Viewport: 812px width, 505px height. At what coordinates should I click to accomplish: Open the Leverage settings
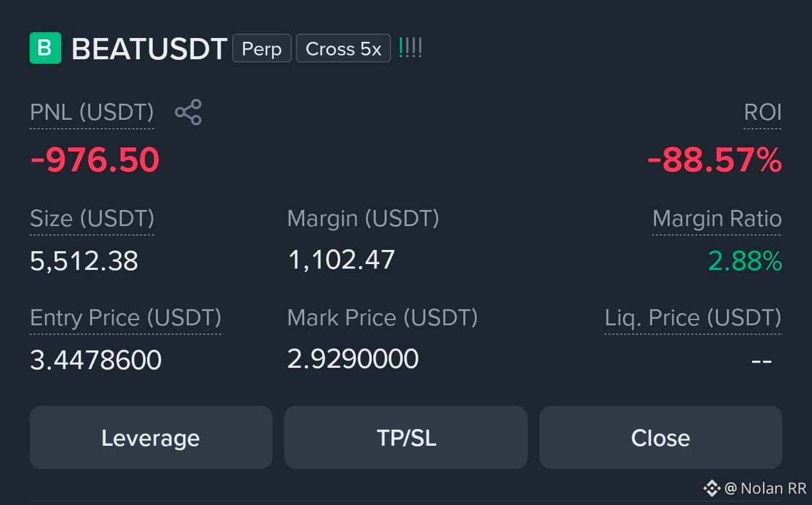[151, 437]
